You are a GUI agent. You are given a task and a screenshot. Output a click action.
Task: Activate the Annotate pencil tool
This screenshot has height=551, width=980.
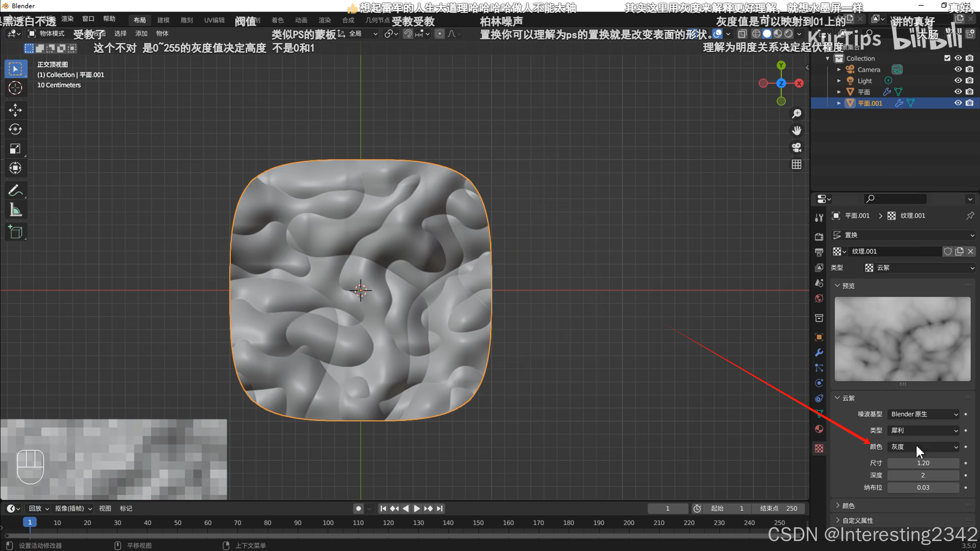click(15, 190)
